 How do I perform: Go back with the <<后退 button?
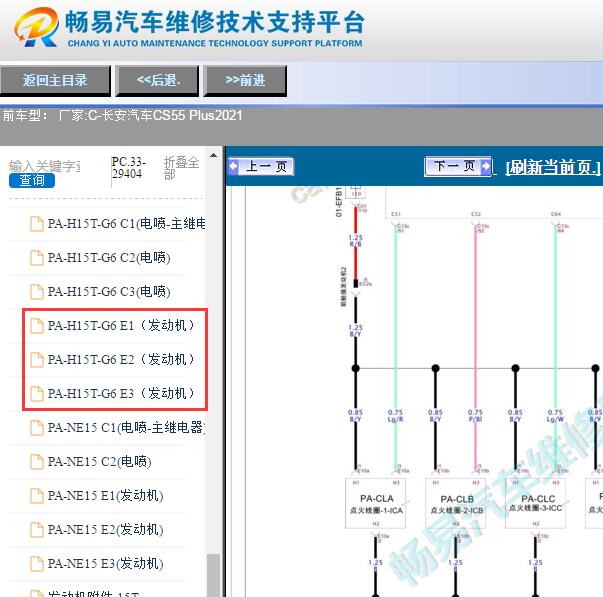[157, 80]
